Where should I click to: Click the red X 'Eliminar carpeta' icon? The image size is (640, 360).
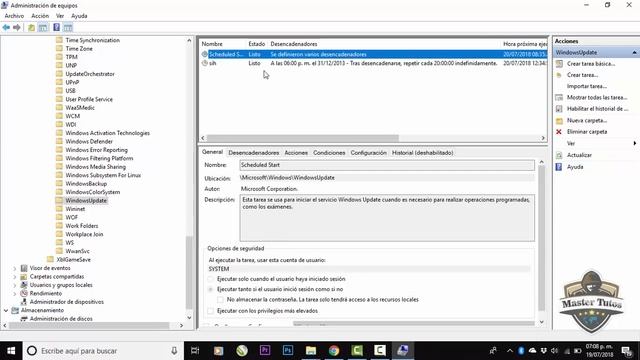[559, 132]
